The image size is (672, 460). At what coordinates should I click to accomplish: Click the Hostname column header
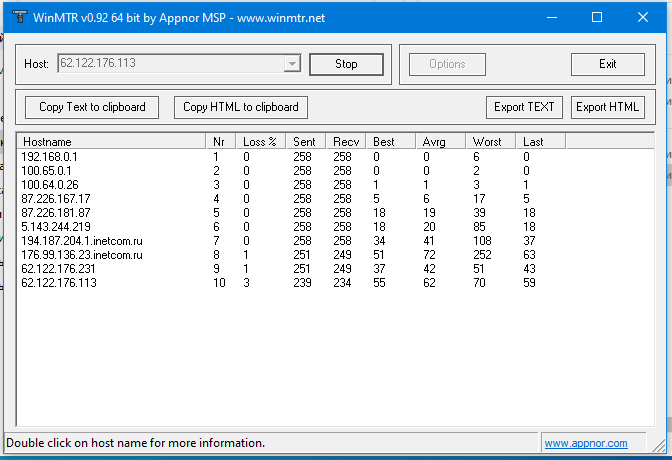pyautogui.click(x=111, y=141)
